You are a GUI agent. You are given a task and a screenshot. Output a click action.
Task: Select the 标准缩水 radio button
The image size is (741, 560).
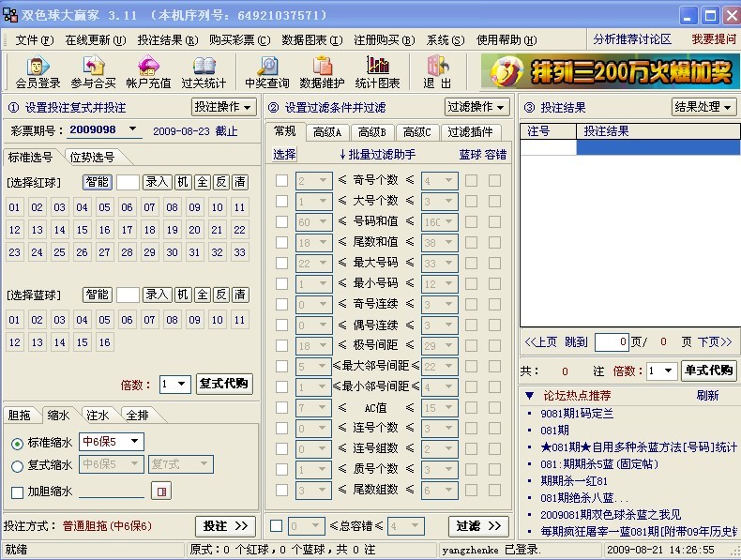[x=17, y=444]
